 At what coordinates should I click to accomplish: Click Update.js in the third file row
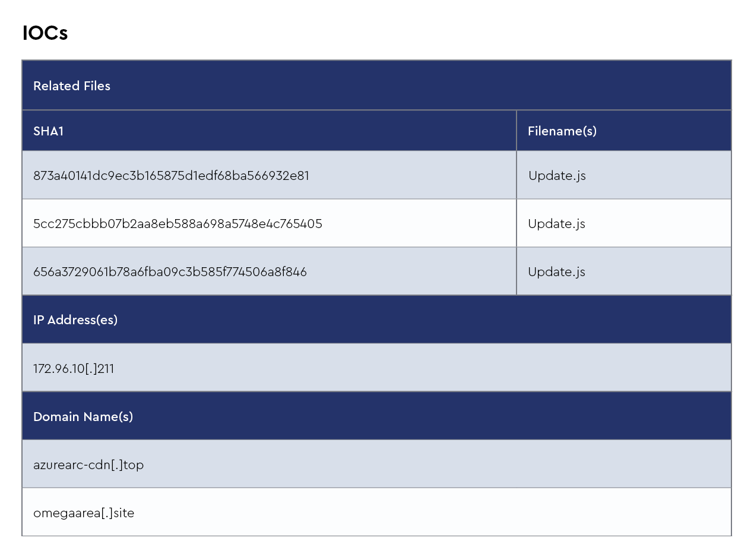pos(557,272)
